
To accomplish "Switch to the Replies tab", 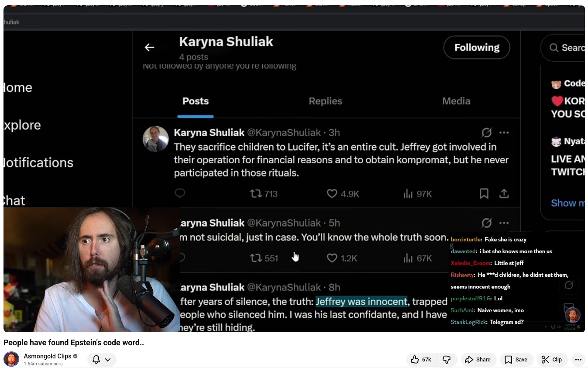I will (x=325, y=101).
